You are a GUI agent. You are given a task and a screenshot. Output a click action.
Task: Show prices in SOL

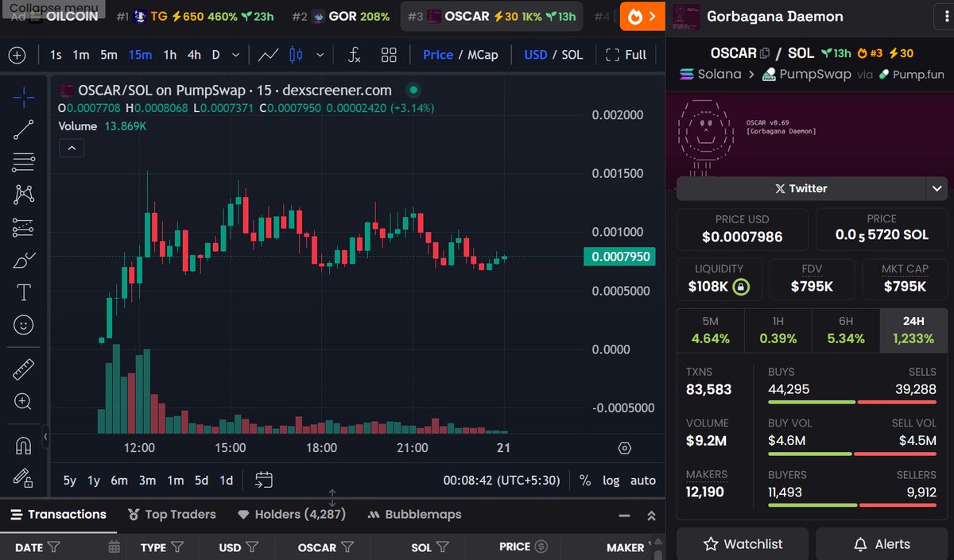coord(572,55)
